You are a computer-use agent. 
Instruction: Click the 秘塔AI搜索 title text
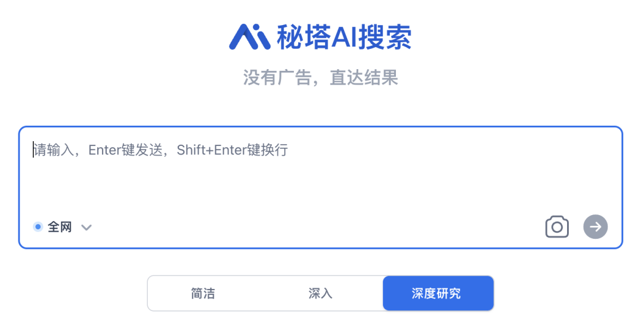pyautogui.click(x=344, y=38)
